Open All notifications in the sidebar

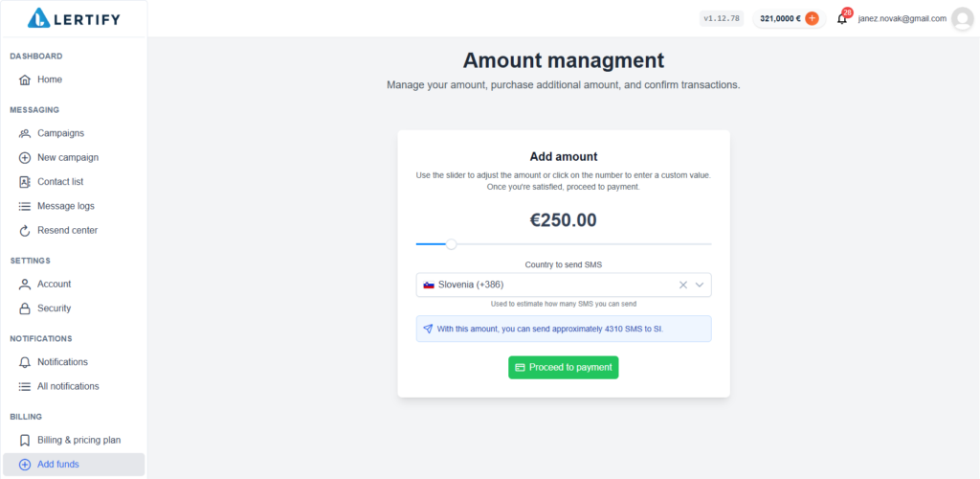(68, 386)
